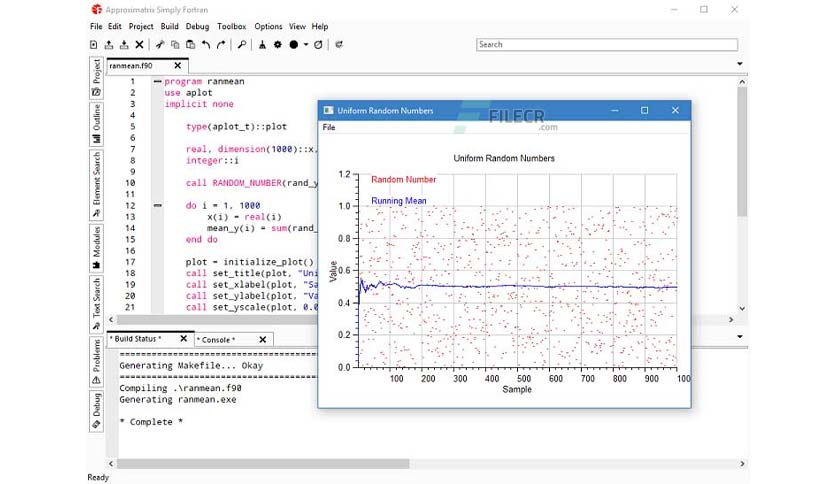Close the Console tab
This screenshot has height=484, width=836.
(x=262, y=340)
